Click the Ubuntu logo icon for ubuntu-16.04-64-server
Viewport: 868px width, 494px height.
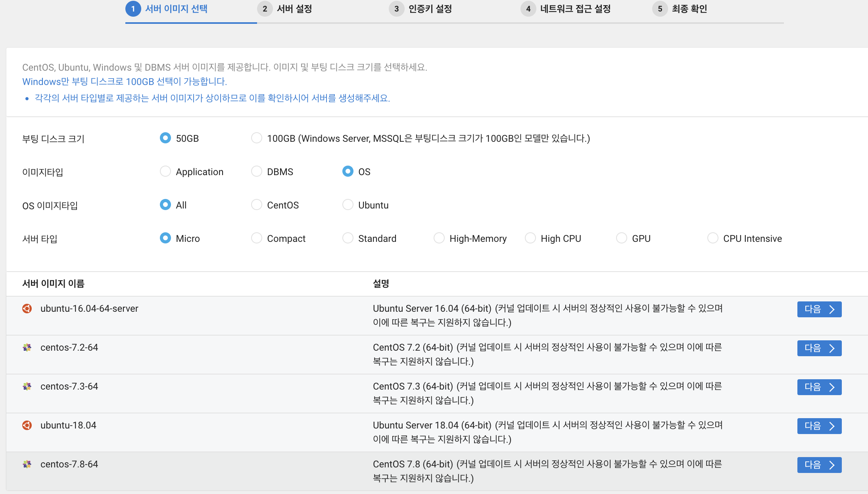[27, 309]
